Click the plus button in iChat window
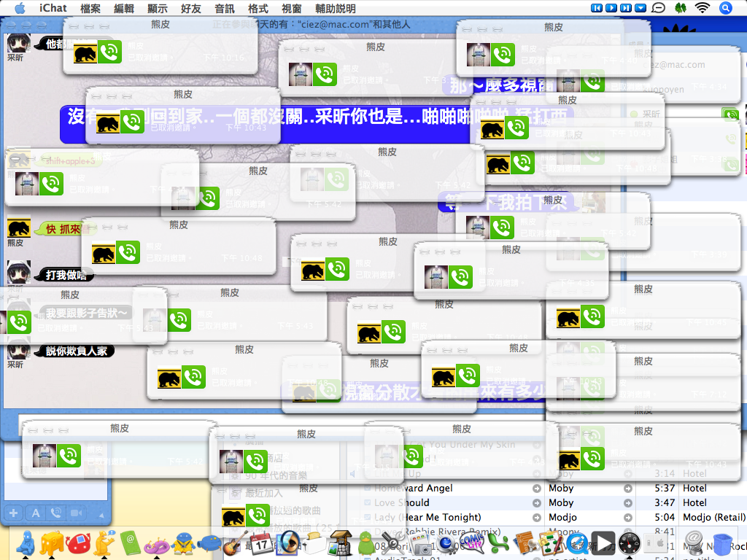The width and height of the screenshot is (747, 560). [x=14, y=513]
